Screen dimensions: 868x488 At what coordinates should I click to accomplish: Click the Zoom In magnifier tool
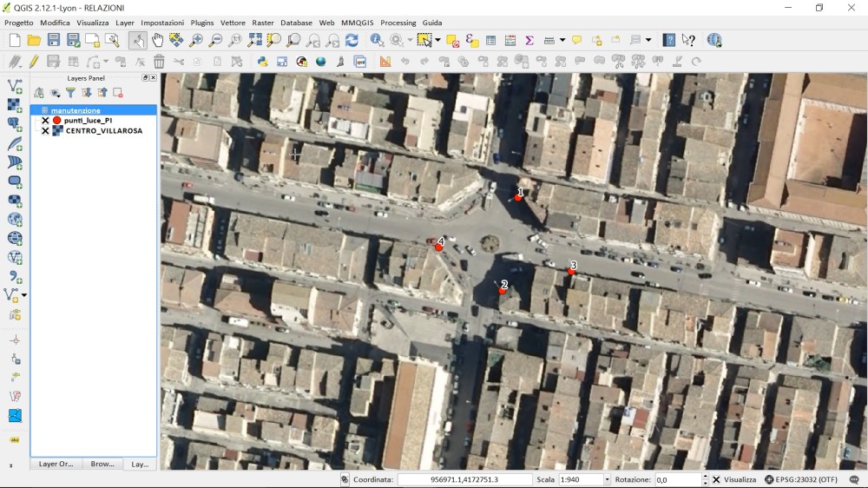(x=196, y=40)
